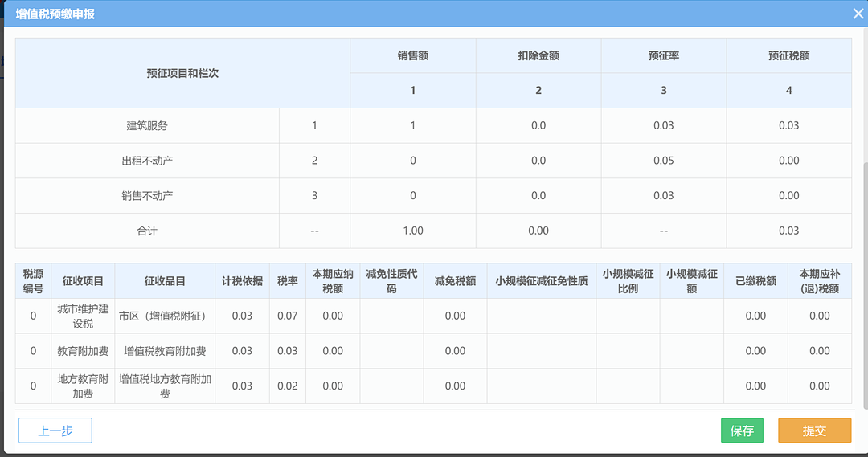Click 城市维护建设税 已缴税额 value
The width and height of the screenshot is (868, 457).
pyautogui.click(x=755, y=316)
